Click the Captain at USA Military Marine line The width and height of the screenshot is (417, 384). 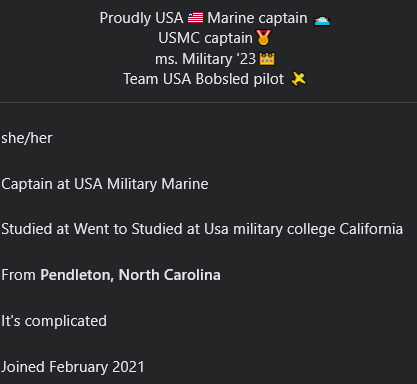[105, 184]
